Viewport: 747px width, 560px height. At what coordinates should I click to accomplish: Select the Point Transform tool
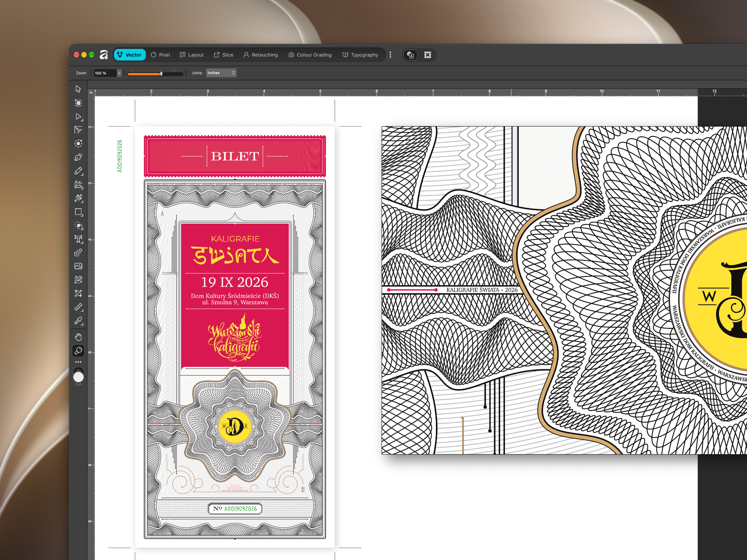(x=78, y=130)
